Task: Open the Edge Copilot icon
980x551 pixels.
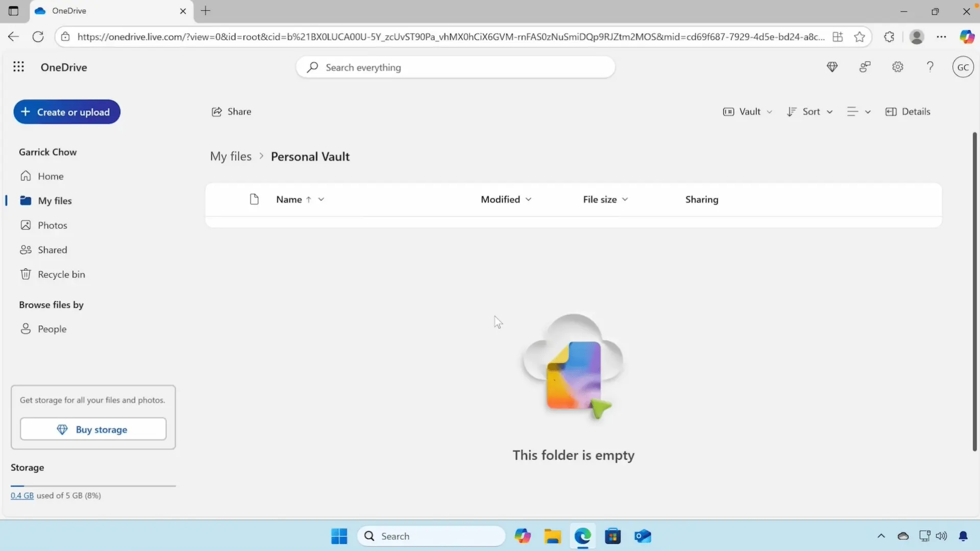Action: (967, 37)
